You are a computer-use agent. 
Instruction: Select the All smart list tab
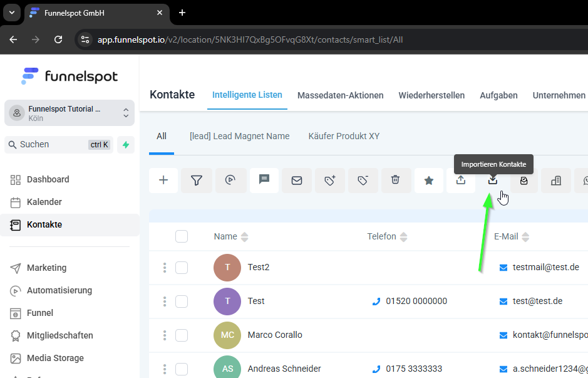coord(162,136)
